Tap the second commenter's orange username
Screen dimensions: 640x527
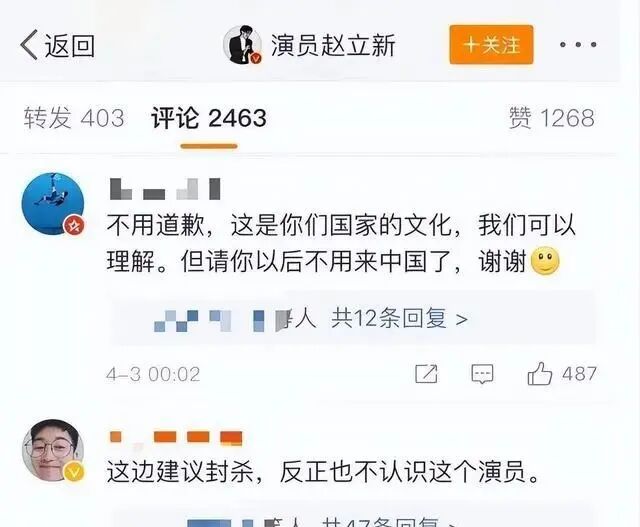[x=176, y=438]
